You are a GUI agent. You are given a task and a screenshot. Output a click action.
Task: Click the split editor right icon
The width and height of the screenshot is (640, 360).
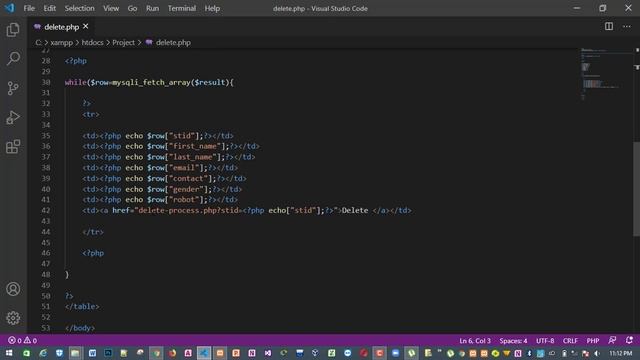(x=609, y=27)
